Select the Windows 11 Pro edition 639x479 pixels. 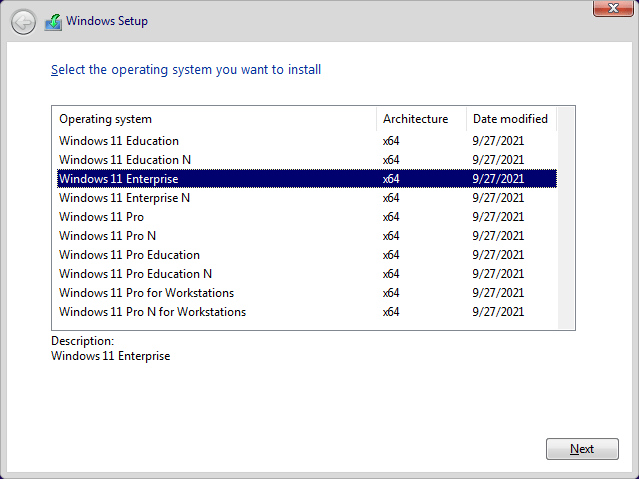click(306, 216)
